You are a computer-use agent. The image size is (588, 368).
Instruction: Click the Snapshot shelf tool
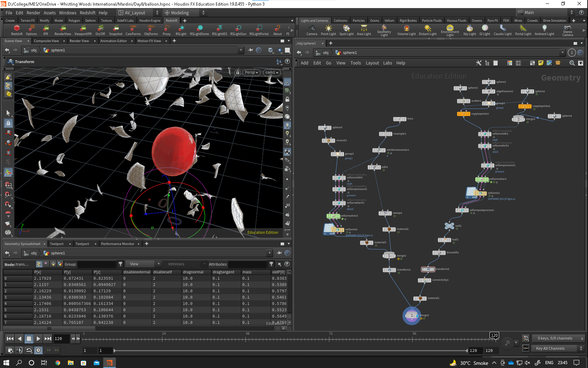[x=115, y=30]
